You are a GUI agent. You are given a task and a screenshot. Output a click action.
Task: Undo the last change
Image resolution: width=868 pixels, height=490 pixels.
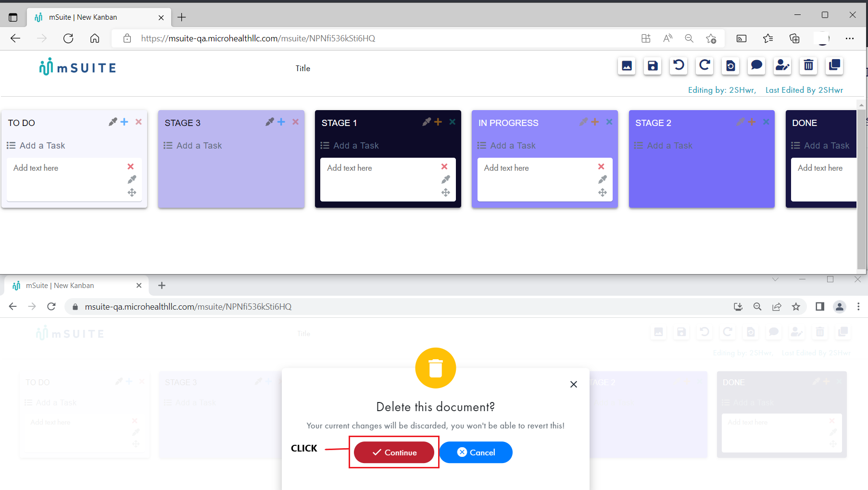point(678,66)
